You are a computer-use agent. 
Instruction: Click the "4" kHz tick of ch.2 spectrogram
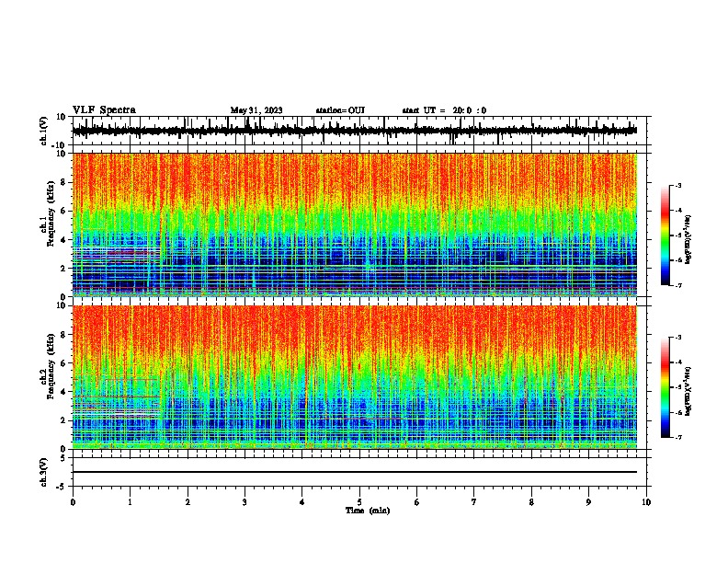tap(63, 392)
